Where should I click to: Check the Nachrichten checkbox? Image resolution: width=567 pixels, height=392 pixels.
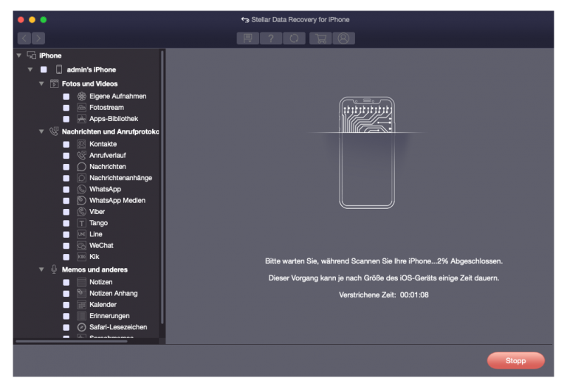pyautogui.click(x=66, y=167)
